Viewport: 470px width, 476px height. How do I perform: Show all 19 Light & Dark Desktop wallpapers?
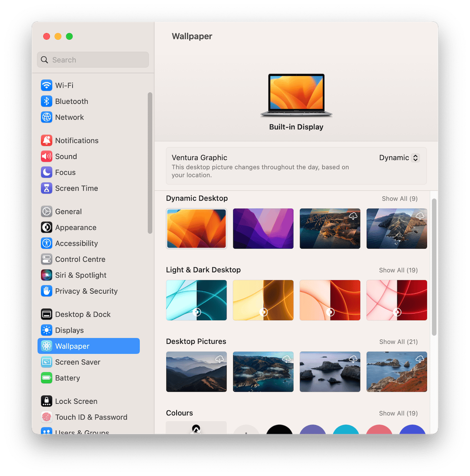tap(398, 270)
